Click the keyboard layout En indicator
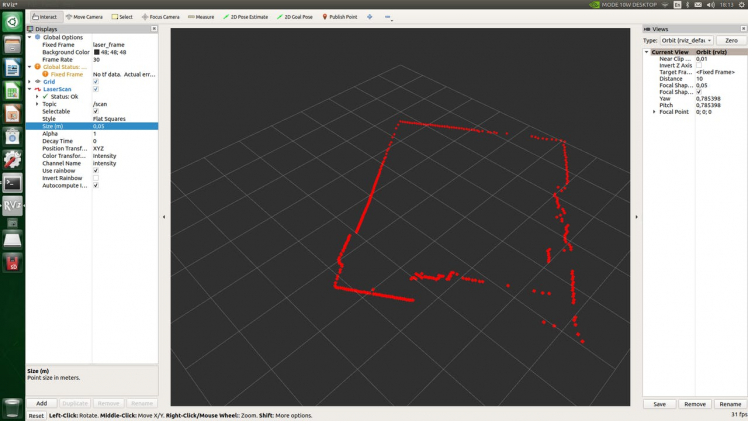This screenshot has height=421, width=748. pos(677,4)
